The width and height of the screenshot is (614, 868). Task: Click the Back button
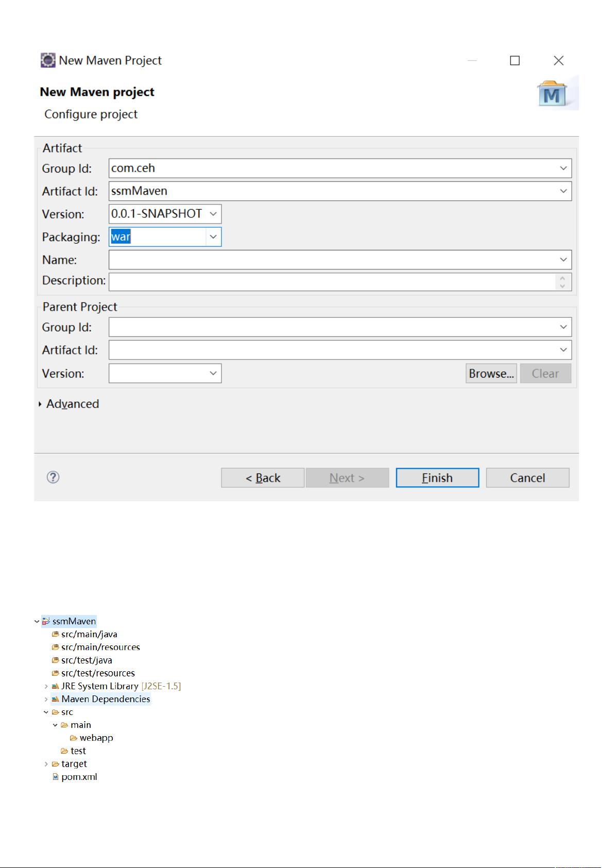click(263, 478)
